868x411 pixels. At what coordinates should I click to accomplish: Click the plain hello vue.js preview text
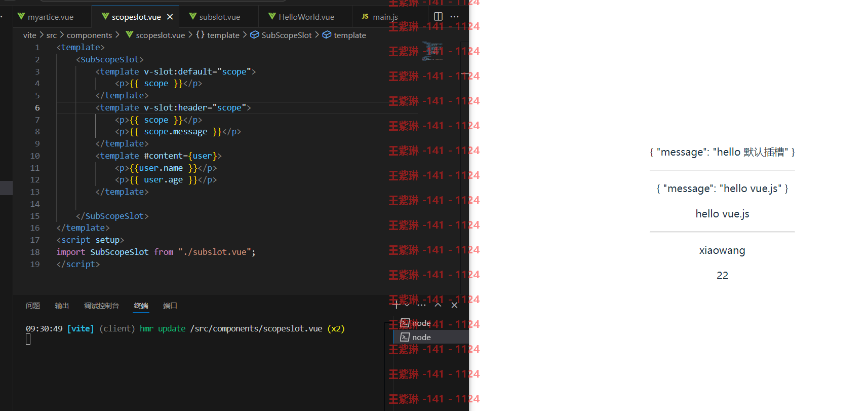click(722, 214)
